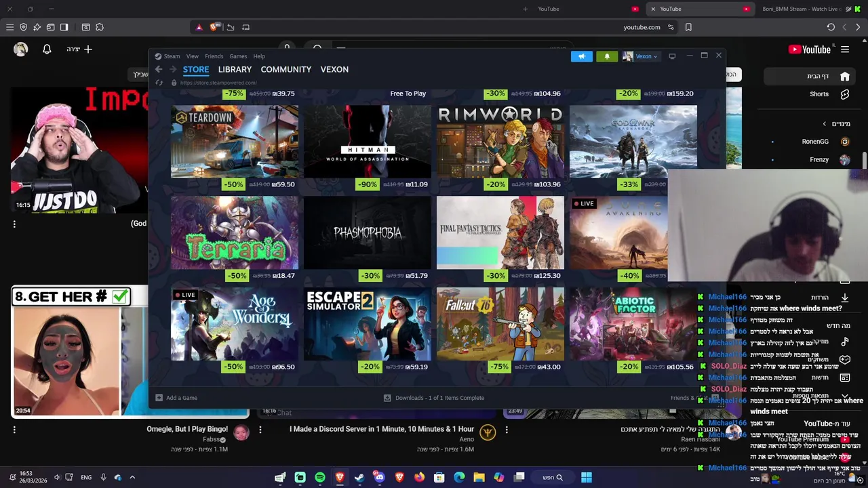This screenshot has height=488, width=868.
Task: Open the God of War Ragnarök tile
Action: (633, 142)
